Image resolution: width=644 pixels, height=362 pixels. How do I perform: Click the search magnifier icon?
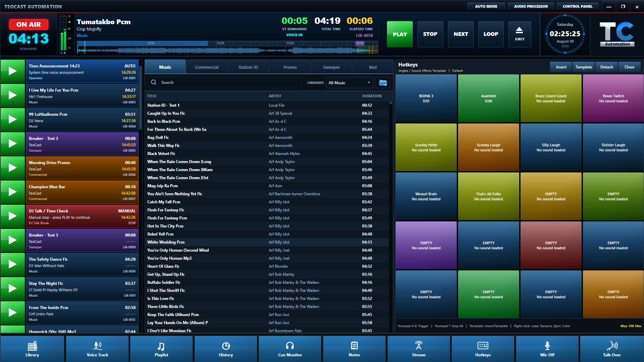point(154,82)
